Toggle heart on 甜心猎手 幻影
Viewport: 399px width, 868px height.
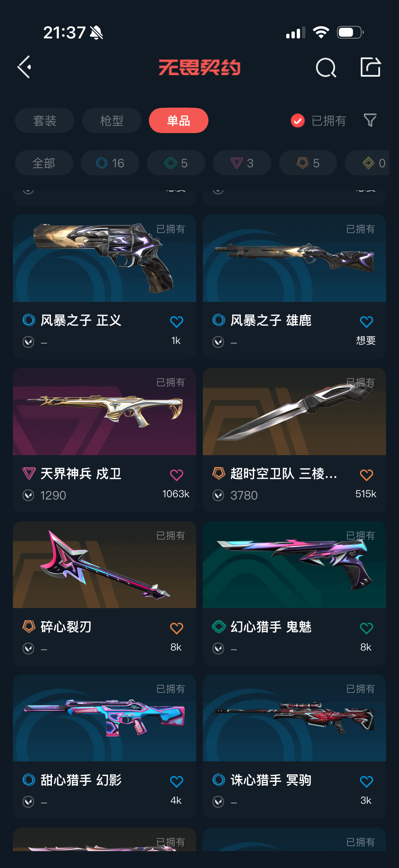point(177,781)
